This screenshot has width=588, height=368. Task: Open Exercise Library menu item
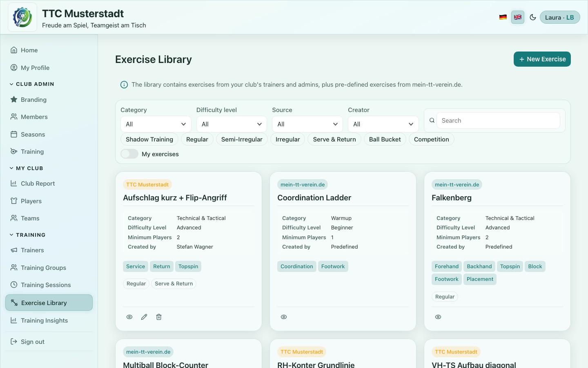tap(49, 303)
